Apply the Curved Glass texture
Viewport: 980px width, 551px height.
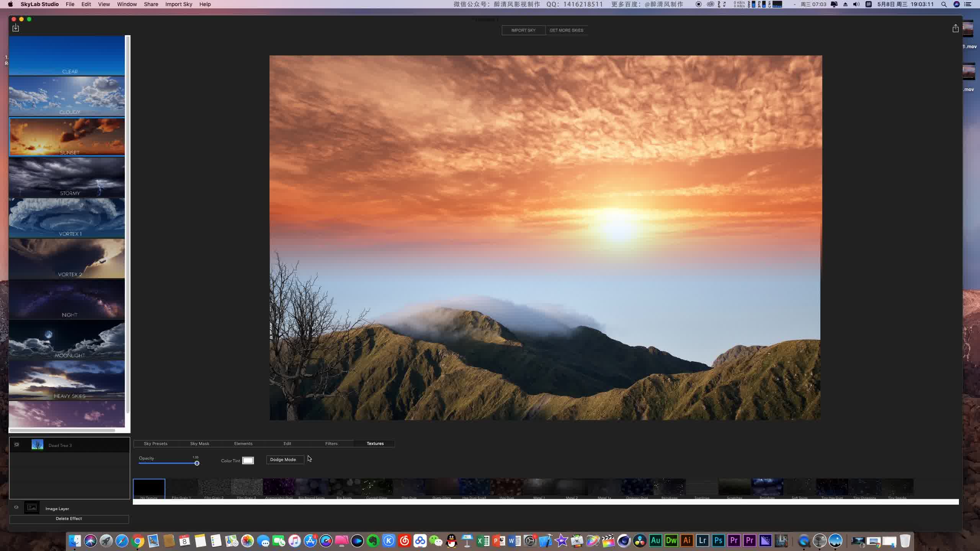377,489
